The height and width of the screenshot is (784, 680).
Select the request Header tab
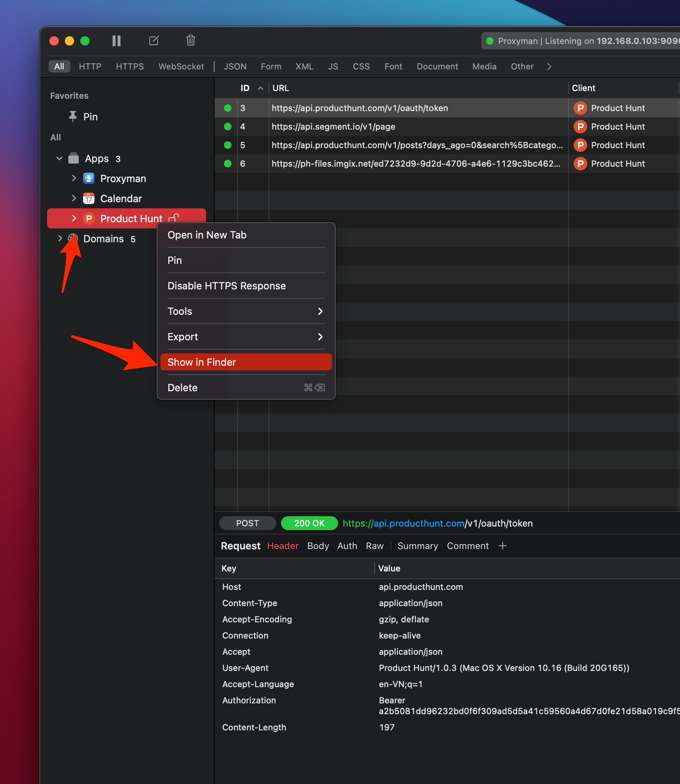283,546
